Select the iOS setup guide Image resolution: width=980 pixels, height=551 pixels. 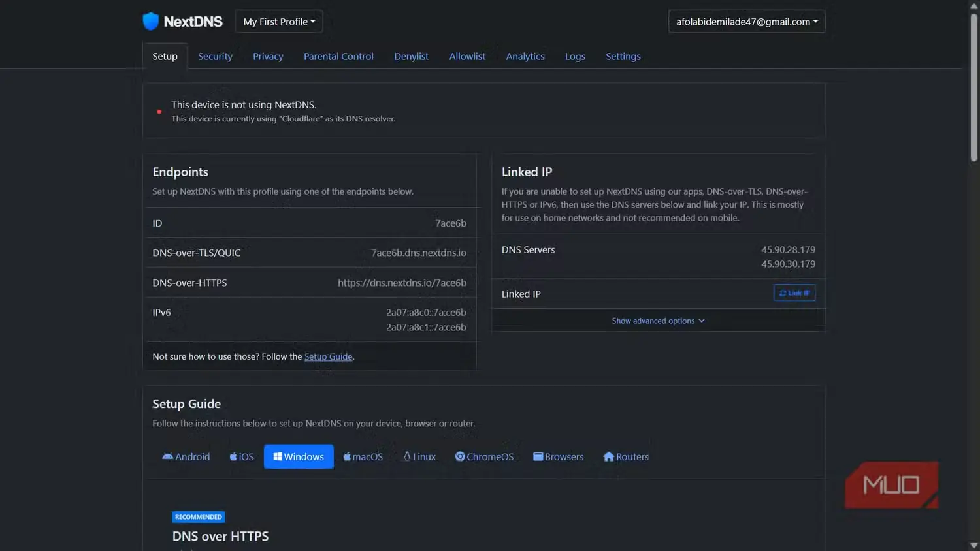coord(242,456)
